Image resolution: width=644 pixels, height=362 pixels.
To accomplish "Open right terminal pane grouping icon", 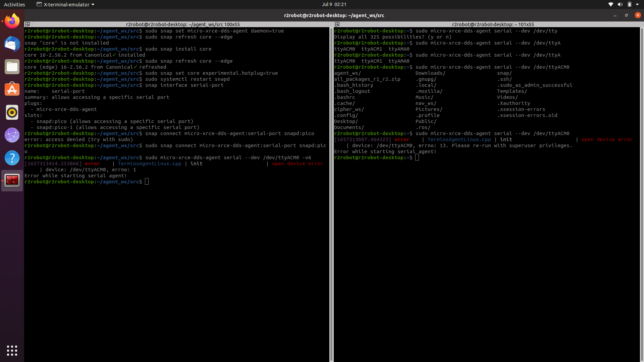I will 337,24.
